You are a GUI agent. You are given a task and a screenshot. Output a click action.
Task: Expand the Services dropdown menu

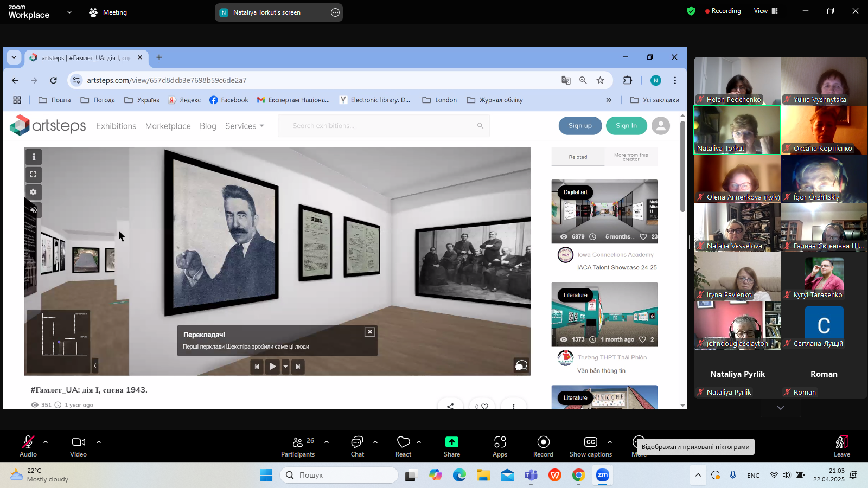pos(244,126)
